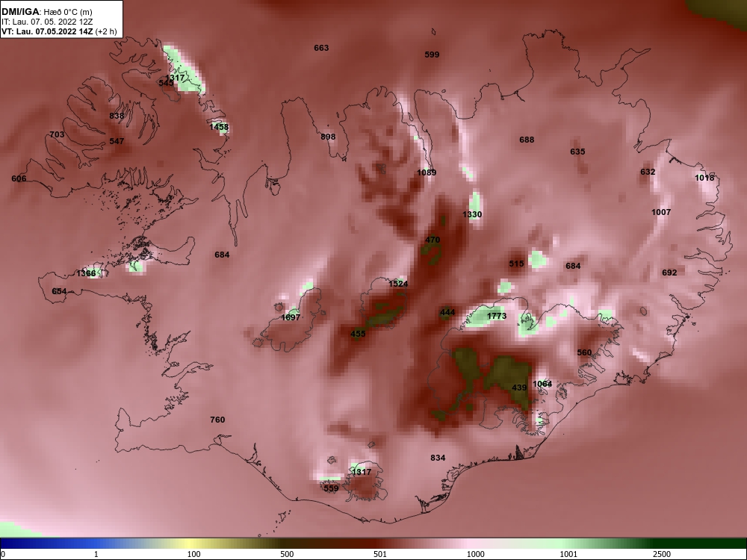747x560 pixels.
Task: Select the 692 value label
Action: [669, 273]
